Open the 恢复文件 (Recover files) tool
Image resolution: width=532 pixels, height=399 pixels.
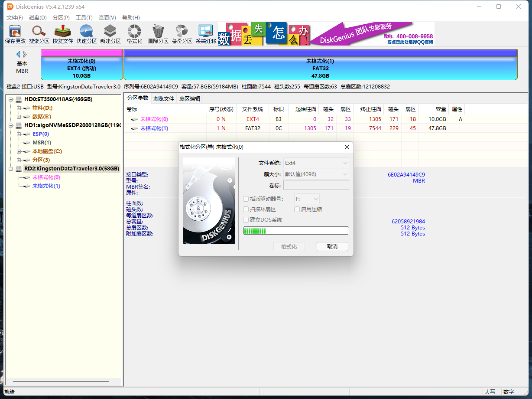(63, 32)
